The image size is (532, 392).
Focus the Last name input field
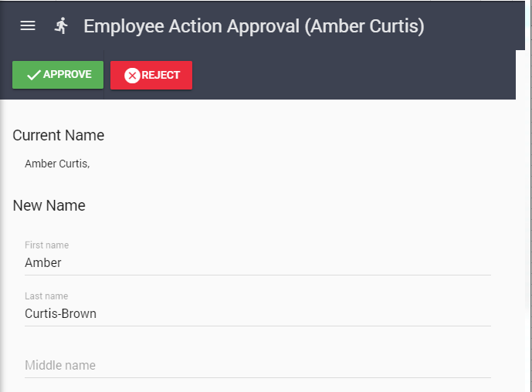pos(258,313)
